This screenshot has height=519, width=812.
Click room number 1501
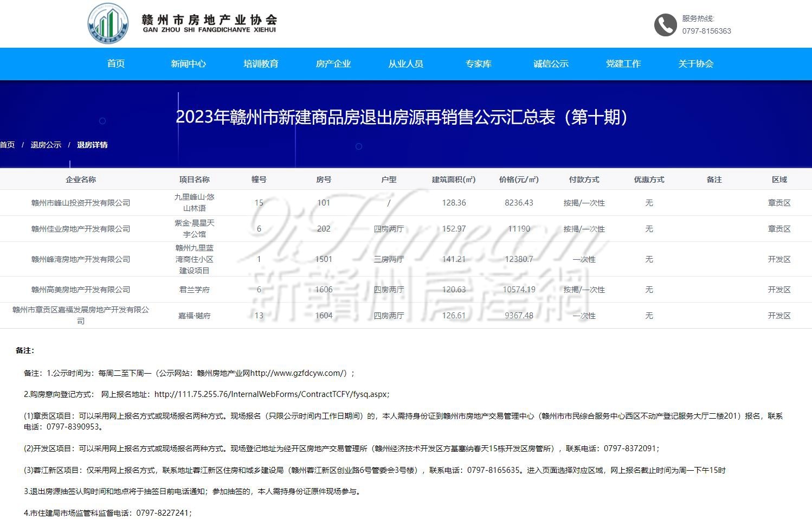click(x=324, y=259)
